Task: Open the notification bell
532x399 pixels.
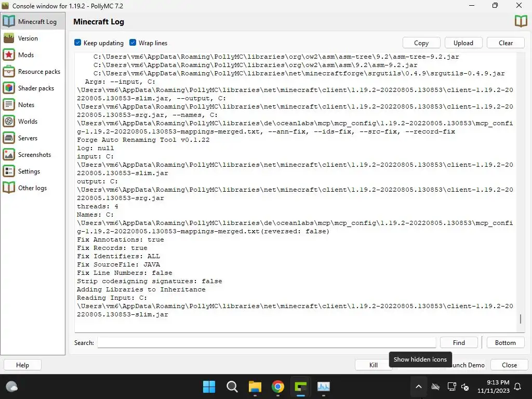Action: 518,387
